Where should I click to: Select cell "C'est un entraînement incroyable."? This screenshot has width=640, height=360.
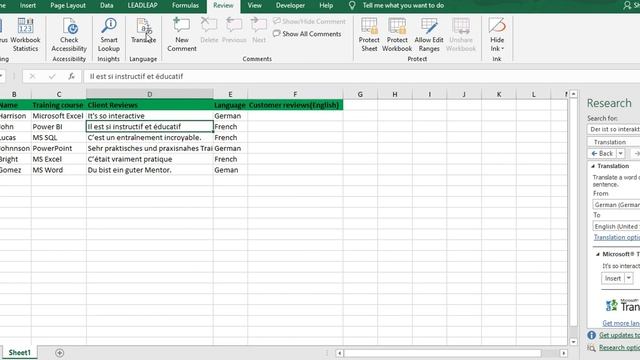[150, 138]
